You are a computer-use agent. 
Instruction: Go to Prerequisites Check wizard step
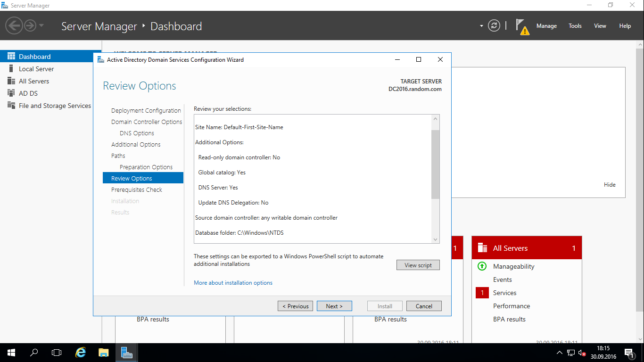(x=137, y=189)
